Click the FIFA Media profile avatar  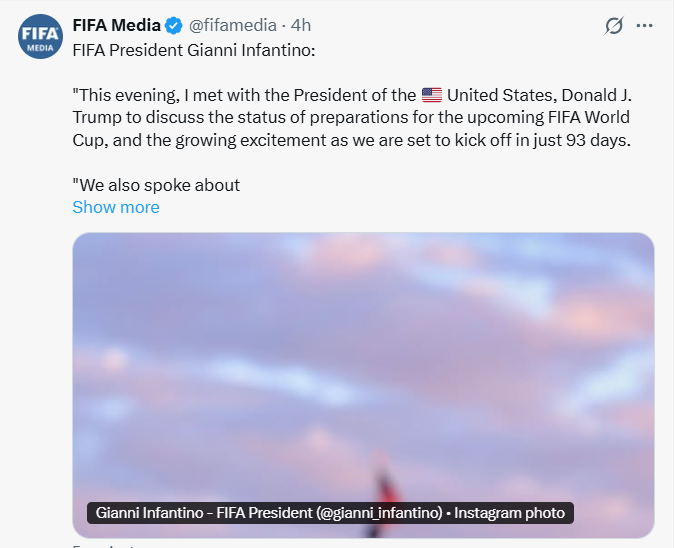tap(39, 37)
